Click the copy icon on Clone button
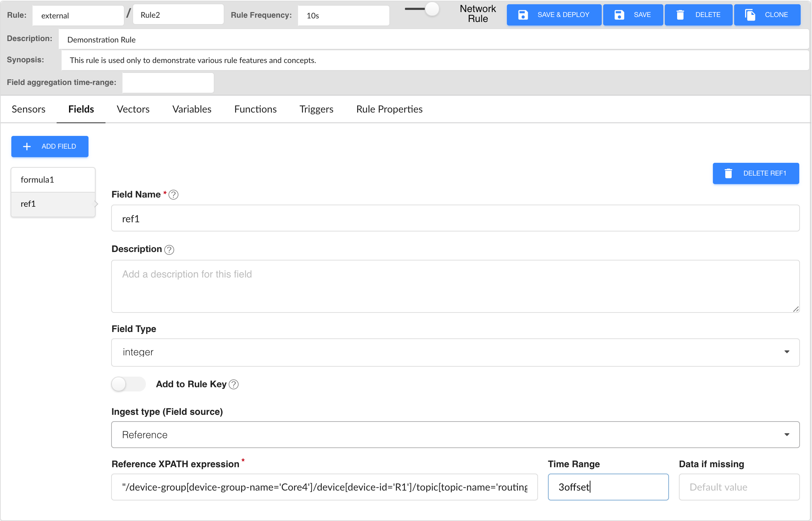Image resolution: width=812 pixels, height=521 pixels. click(x=750, y=15)
